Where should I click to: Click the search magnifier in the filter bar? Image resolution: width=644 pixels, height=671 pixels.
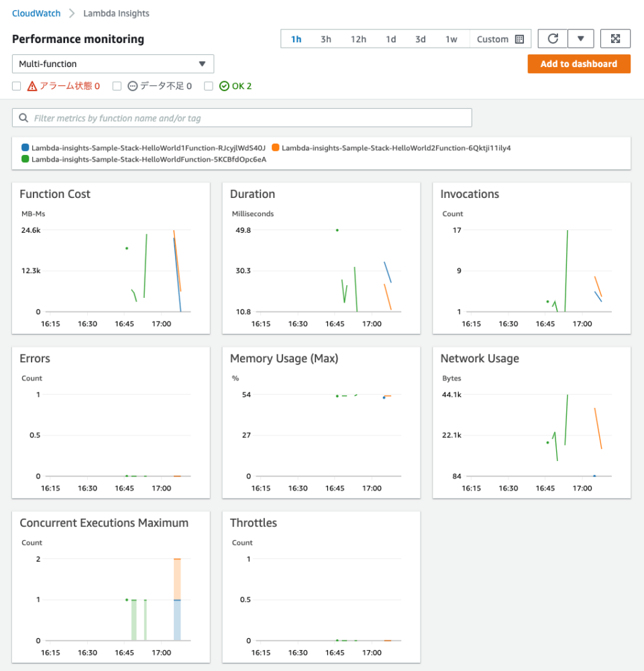[x=23, y=117]
